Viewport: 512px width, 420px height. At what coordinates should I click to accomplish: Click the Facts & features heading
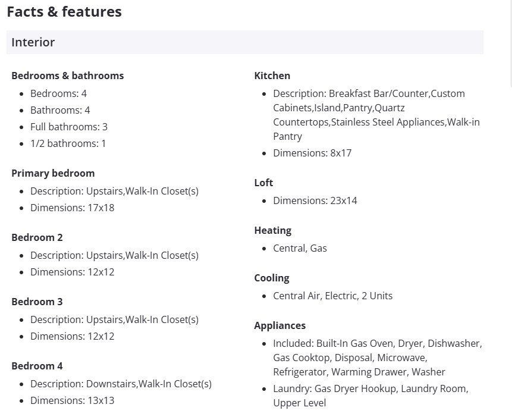coord(64,12)
